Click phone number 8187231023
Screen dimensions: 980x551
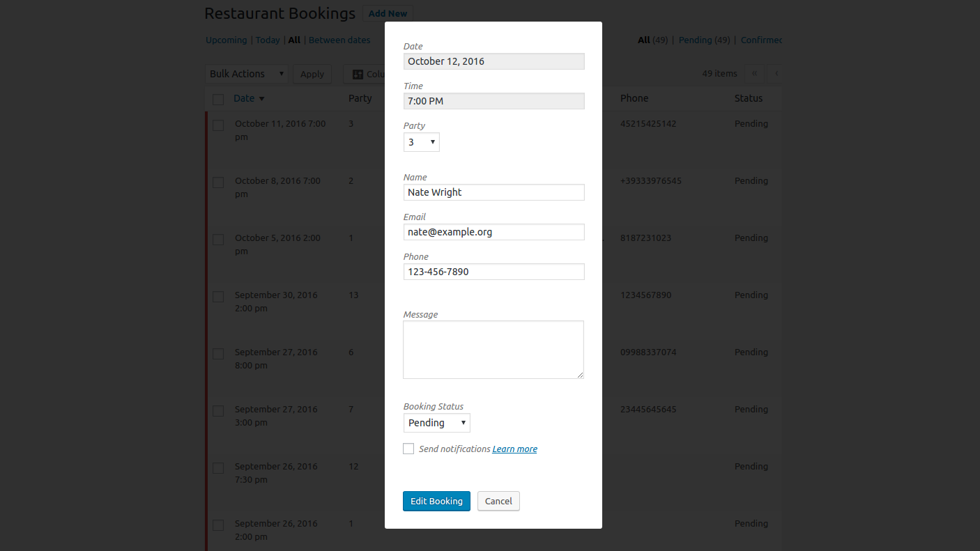pyautogui.click(x=645, y=238)
